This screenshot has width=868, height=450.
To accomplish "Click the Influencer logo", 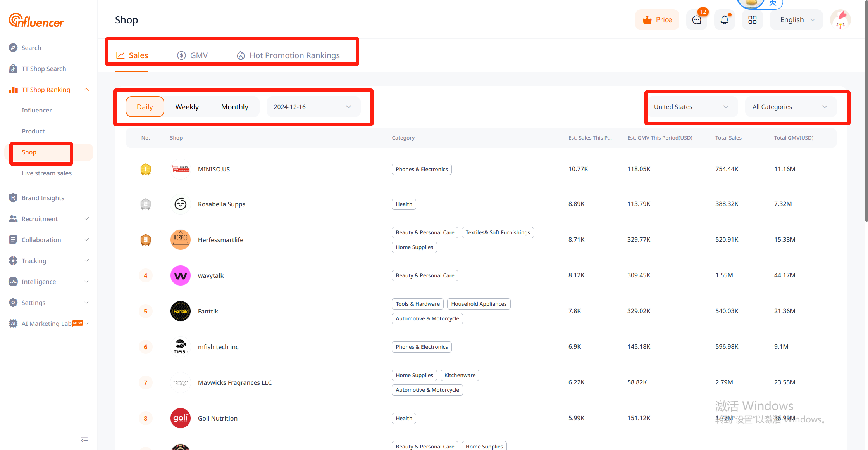I will click(36, 20).
